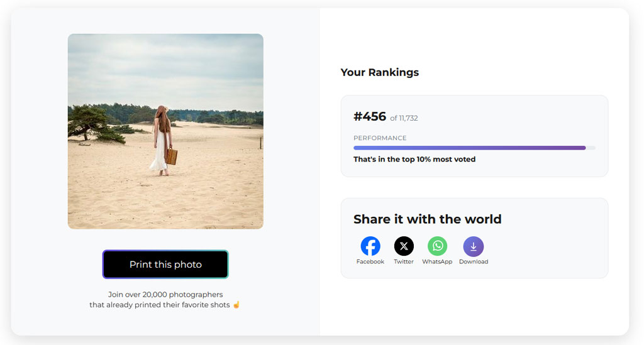644x345 pixels.
Task: Click the "Twitter" text label
Action: 404,261
